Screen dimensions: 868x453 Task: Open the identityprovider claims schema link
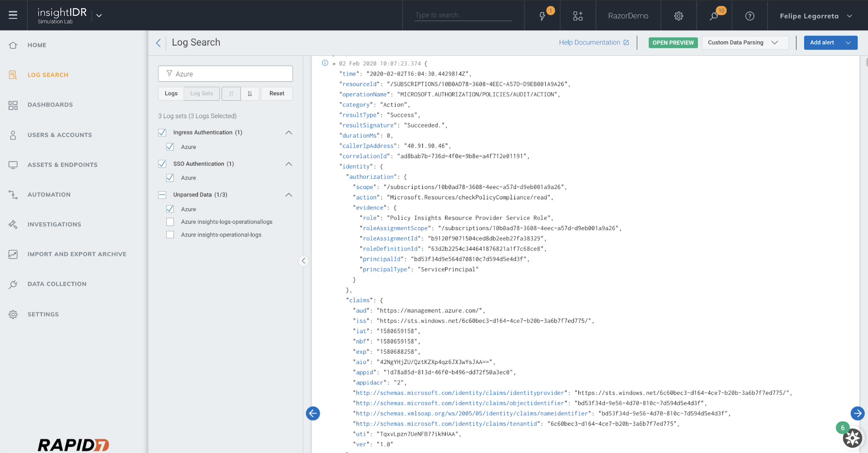point(460,393)
